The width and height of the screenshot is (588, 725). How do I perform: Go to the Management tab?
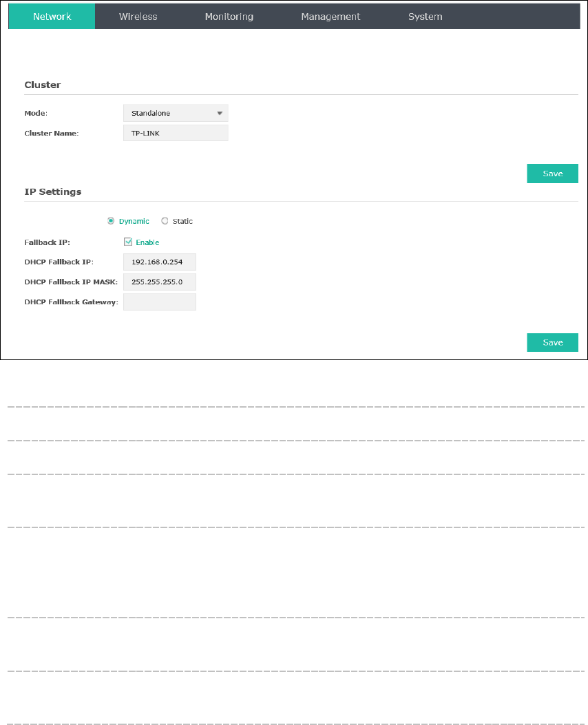[330, 17]
